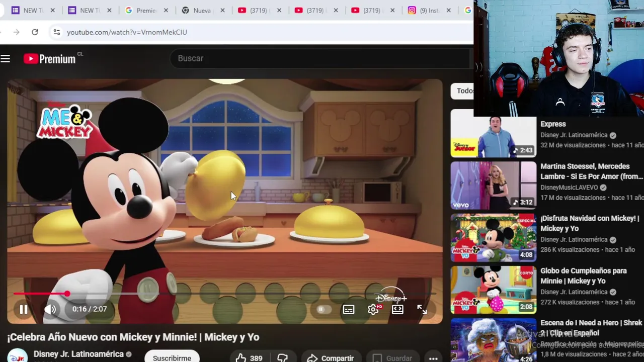This screenshot has height=362, width=644.
Task: Open ¡Disfruta Navidad con Mickey! thumbnail
Action: (494, 238)
